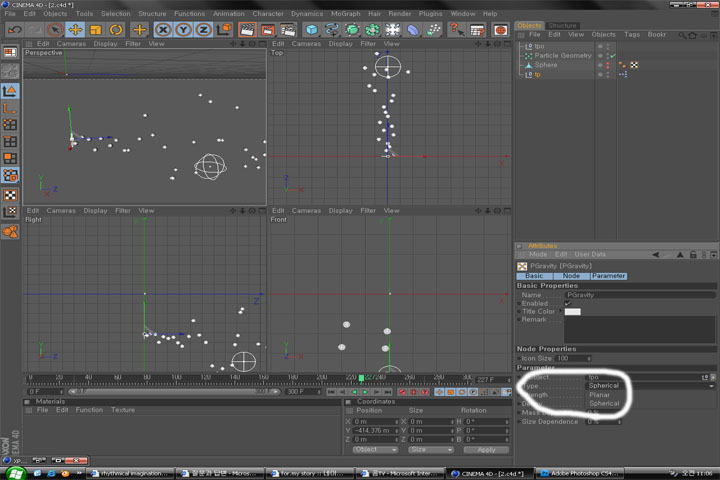
Task: Go to the start of animation
Action: 331,392
